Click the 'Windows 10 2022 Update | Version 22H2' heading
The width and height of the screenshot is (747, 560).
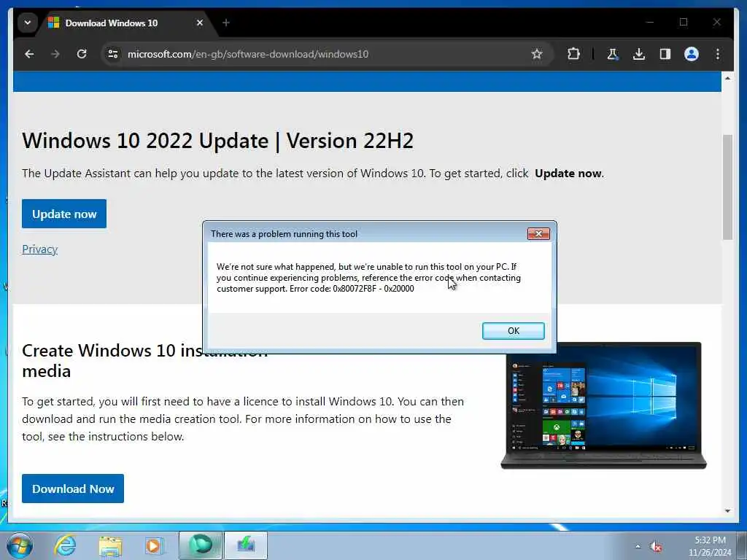coord(217,141)
